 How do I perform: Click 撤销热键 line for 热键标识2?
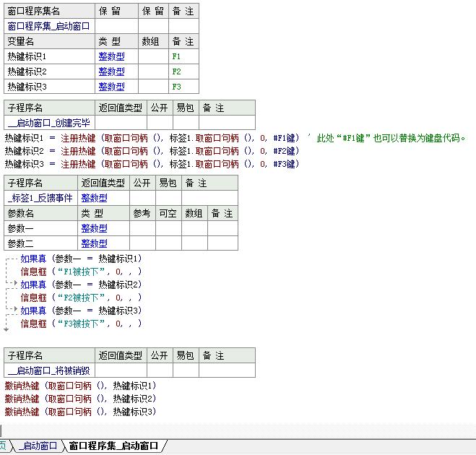pyautogui.click(x=80, y=399)
